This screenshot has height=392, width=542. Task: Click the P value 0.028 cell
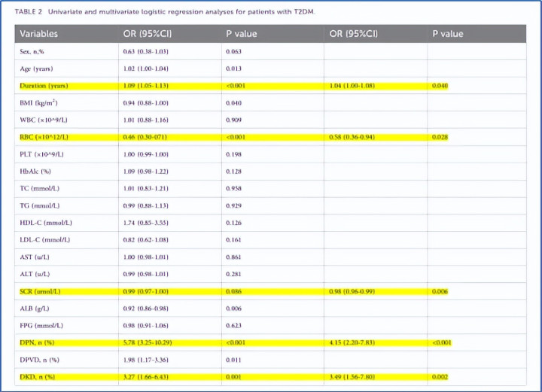click(x=440, y=137)
